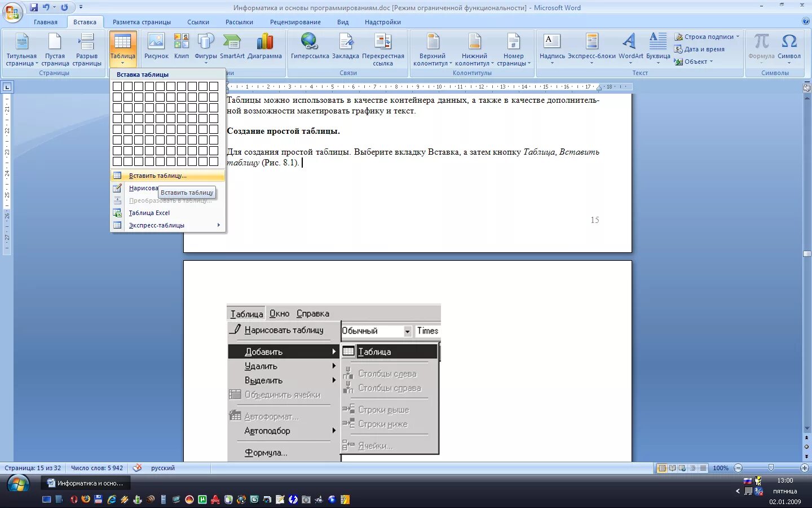Choose Вставить таблицу... from the menu

coord(168,176)
